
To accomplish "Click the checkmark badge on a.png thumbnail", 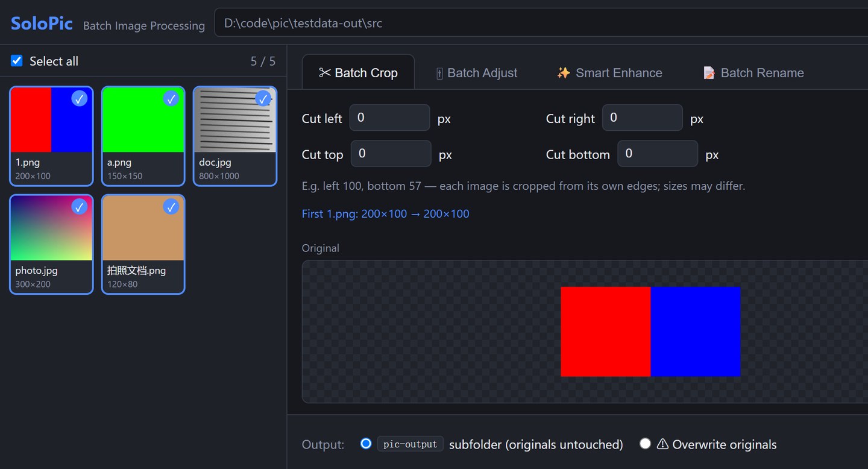I will click(x=171, y=98).
